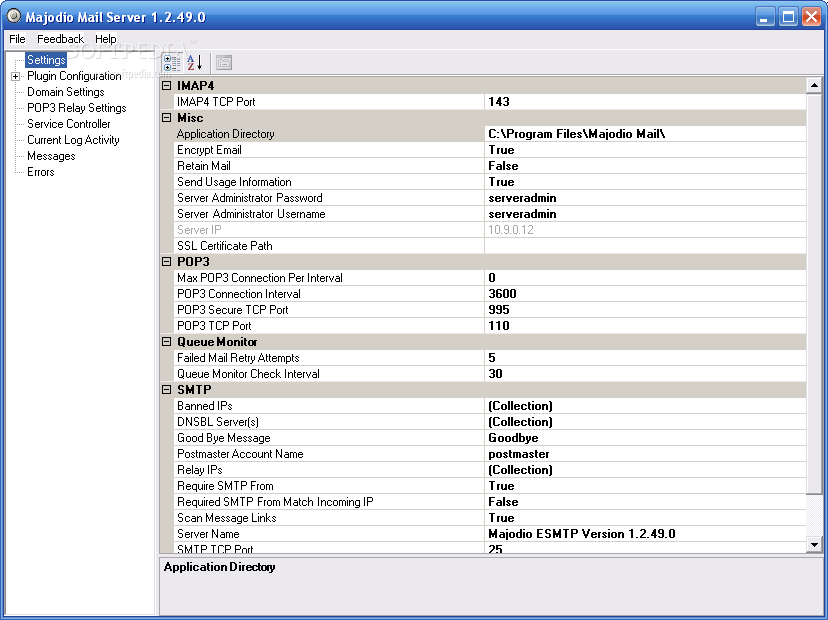Edit Max POP3 Connection Per Interval value
The width and height of the screenshot is (828, 620).
pos(645,278)
